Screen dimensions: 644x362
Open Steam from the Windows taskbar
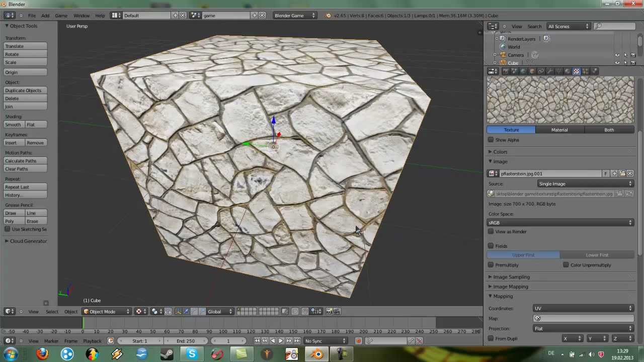(x=167, y=354)
